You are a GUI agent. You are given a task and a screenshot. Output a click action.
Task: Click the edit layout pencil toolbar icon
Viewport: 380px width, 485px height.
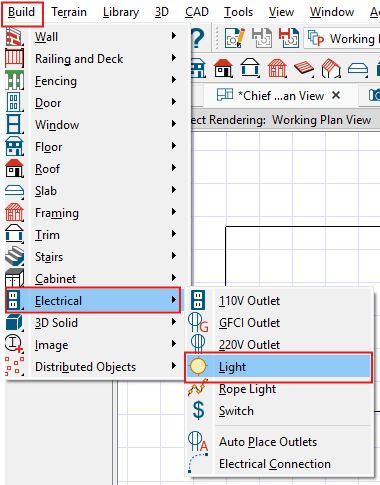coord(235,38)
